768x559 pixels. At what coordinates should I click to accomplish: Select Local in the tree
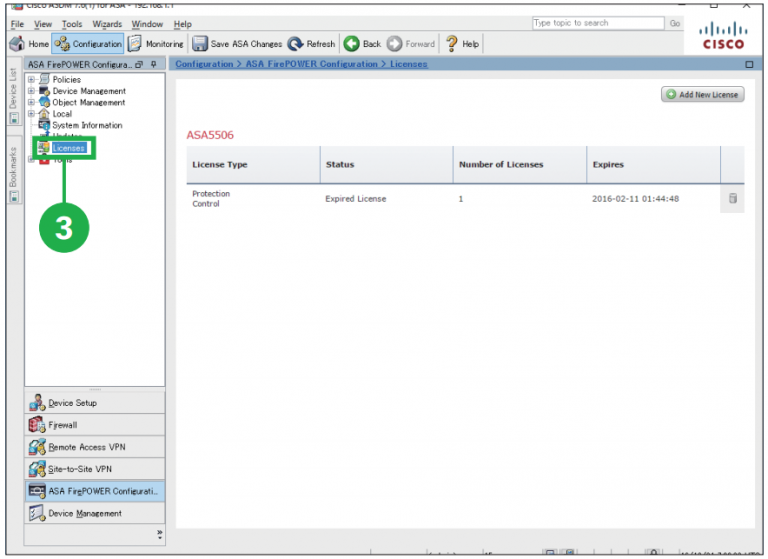pos(62,114)
